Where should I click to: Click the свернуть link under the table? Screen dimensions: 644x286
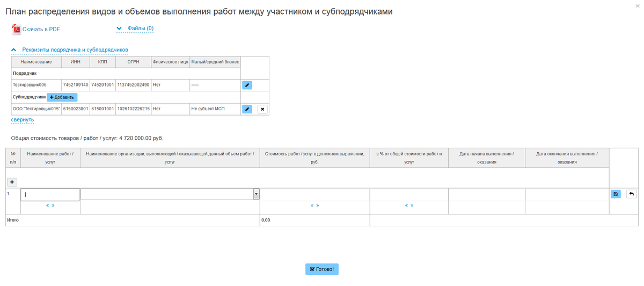click(x=23, y=119)
